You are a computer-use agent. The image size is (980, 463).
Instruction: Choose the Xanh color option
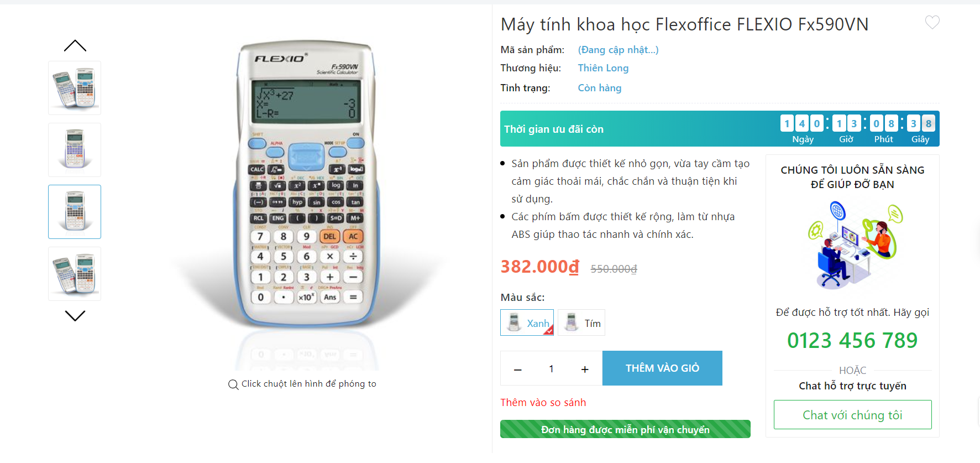527,323
